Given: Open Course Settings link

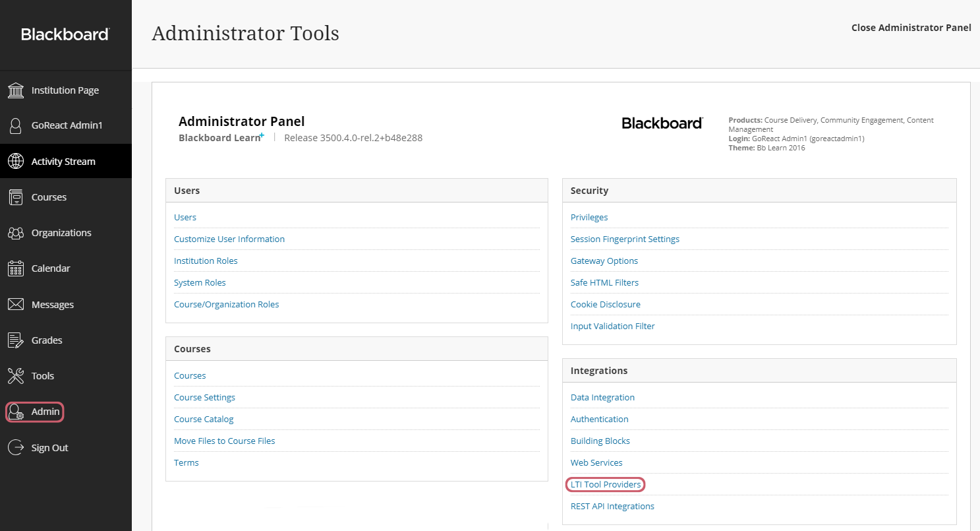Looking at the screenshot, I should click(204, 397).
